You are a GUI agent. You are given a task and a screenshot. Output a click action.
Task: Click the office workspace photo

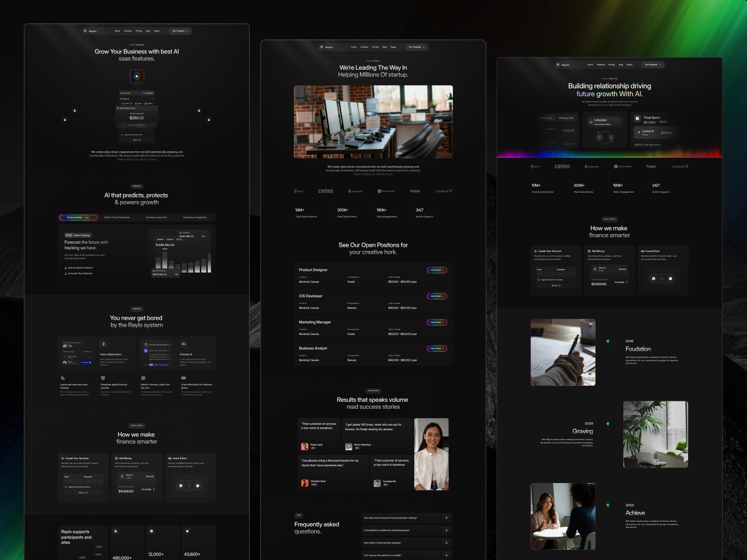(373, 122)
